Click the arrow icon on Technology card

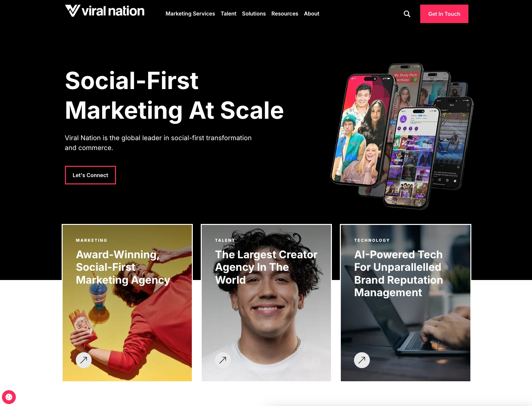pos(362,360)
